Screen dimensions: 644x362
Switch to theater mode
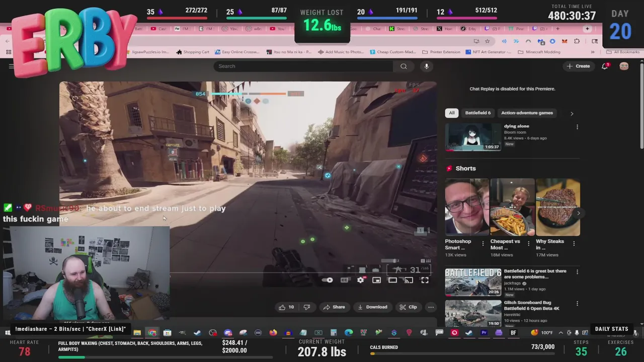click(x=392, y=280)
